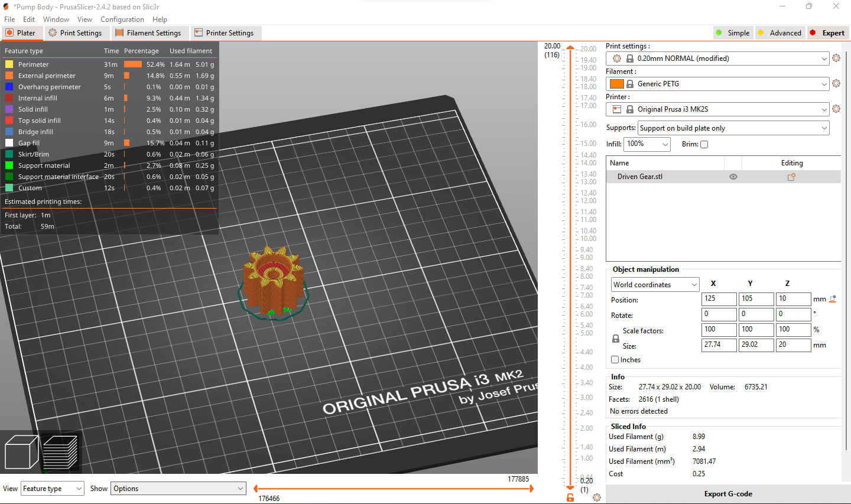Toggle the scale factors lock icon
Viewport: 851px width, 504px height.
(616, 339)
